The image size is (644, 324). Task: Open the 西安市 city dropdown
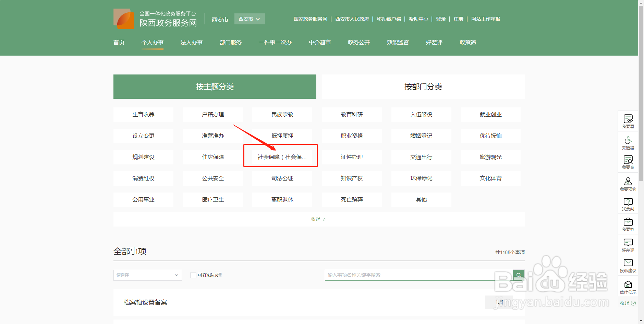[249, 19]
